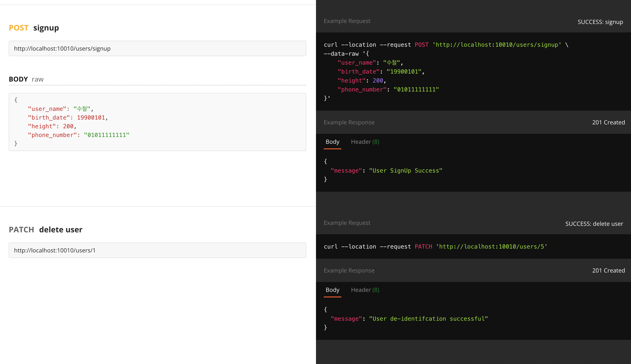This screenshot has height=364, width=631.
Task: Open the Header (8) tab for signup response
Action: [365, 142]
